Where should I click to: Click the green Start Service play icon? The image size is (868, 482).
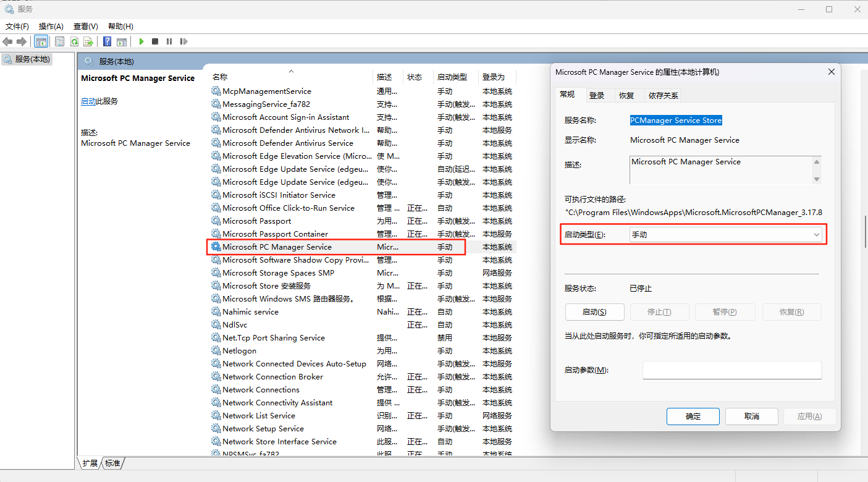(141, 41)
